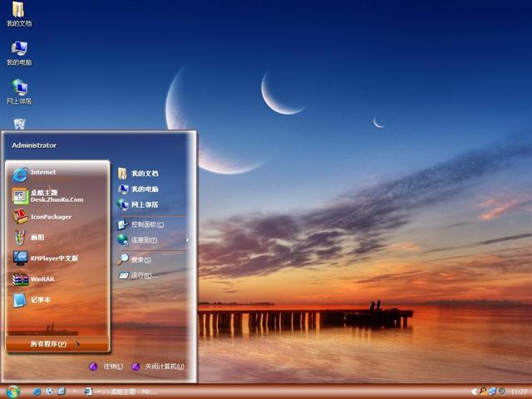Image resolution: width=532 pixels, height=399 pixels.
Task: Choose 搜索 (Search) in the Start menu
Action: pos(140,259)
